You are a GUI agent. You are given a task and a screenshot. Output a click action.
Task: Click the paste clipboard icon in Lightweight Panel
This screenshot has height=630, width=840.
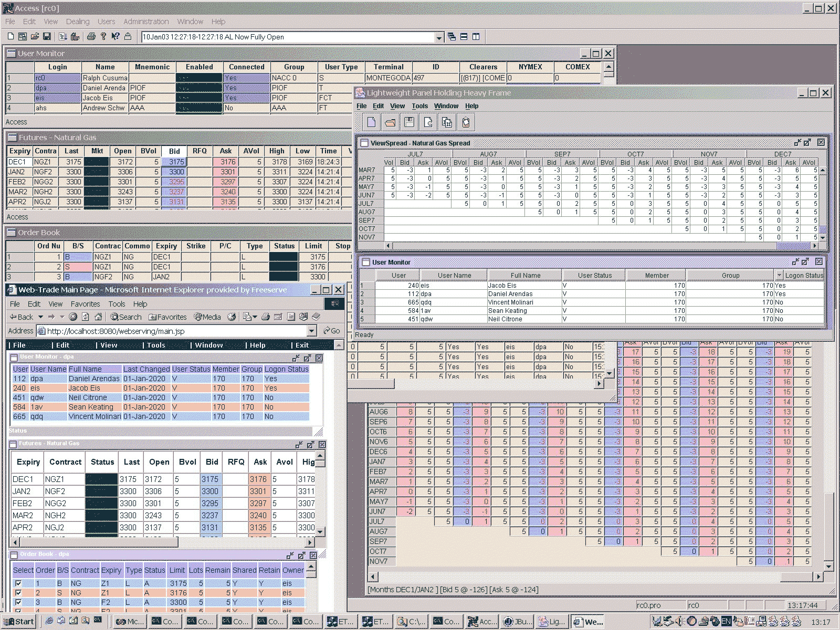466,122
